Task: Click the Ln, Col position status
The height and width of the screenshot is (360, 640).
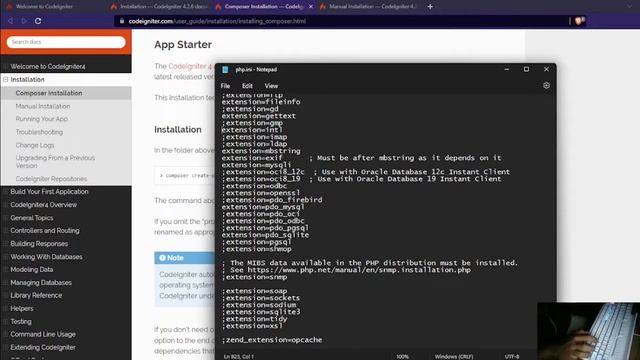Action: point(239,356)
